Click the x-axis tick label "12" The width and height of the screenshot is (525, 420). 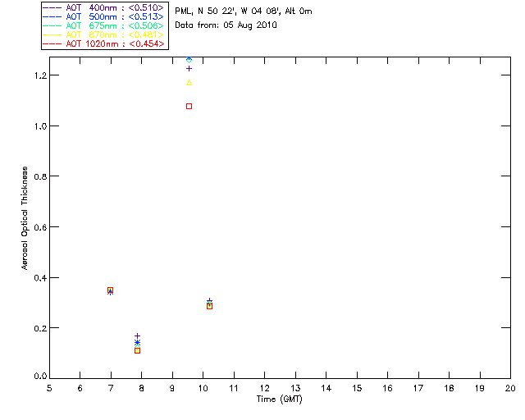click(x=264, y=388)
